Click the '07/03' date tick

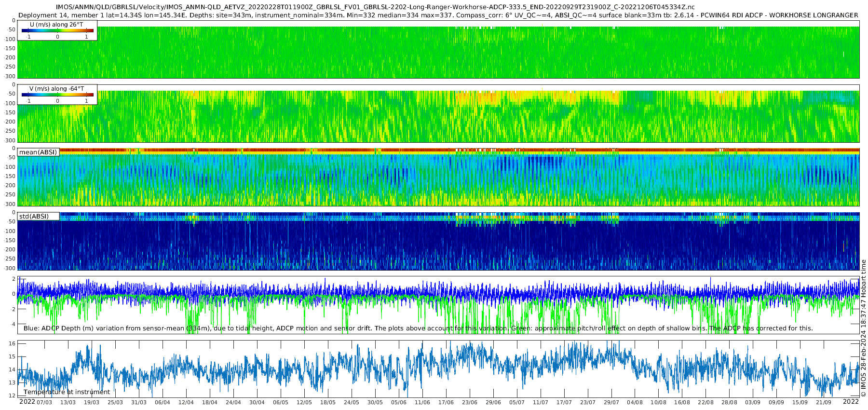[x=44, y=403]
